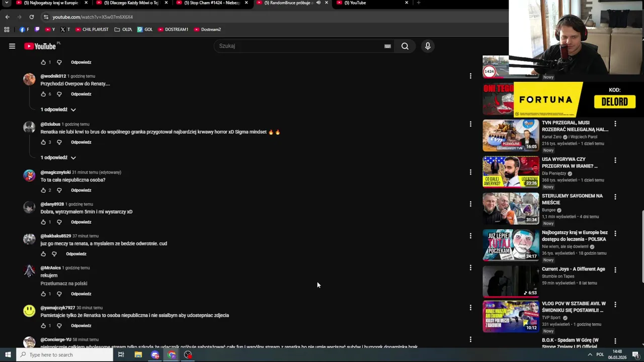Like the @bakbaku8529 comment
This screenshot has width=644, height=362.
coord(43,254)
